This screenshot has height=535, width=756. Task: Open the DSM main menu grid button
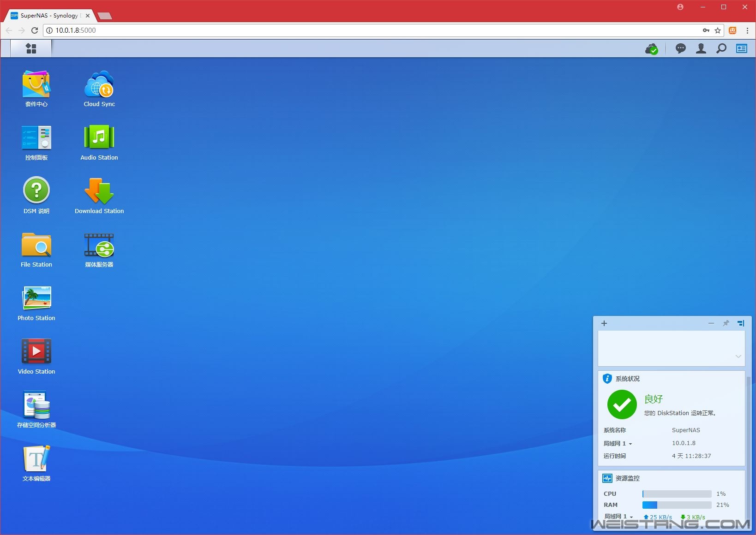click(x=31, y=48)
